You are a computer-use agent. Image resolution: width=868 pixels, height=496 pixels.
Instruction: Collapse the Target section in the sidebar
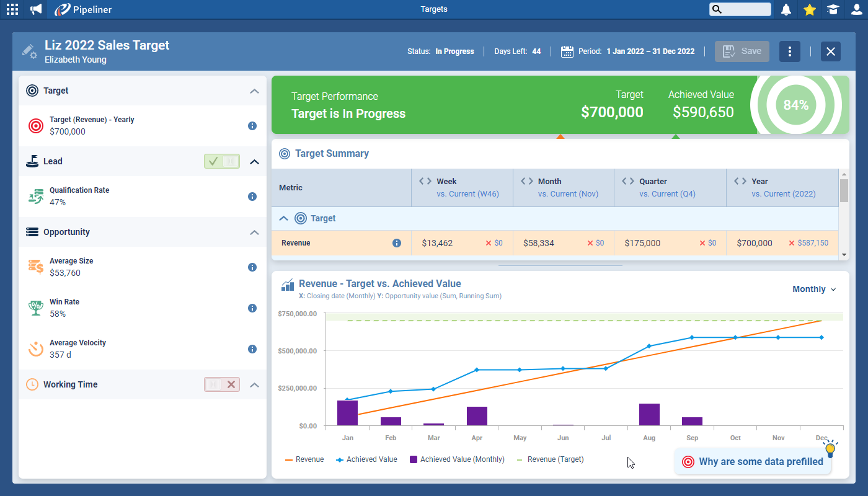pyautogui.click(x=254, y=91)
